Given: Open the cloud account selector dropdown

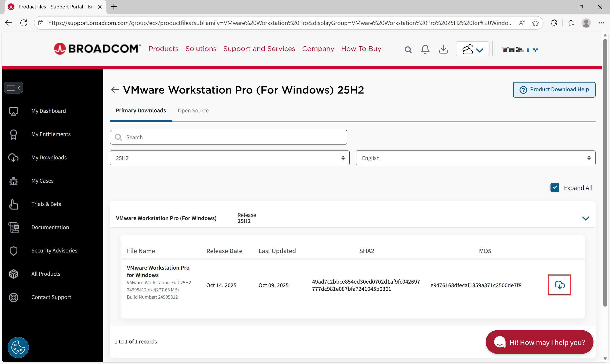Looking at the screenshot, I should (x=472, y=49).
